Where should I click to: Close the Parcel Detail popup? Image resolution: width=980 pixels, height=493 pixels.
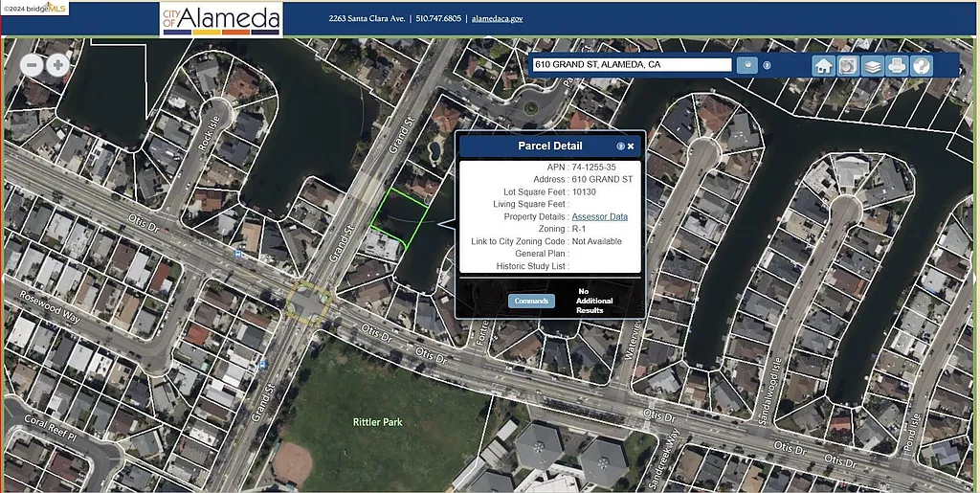(x=631, y=146)
